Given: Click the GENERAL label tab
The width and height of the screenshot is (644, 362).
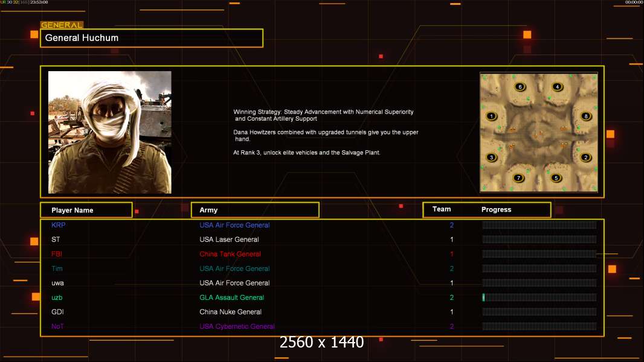Looking at the screenshot, I should pos(62,25).
